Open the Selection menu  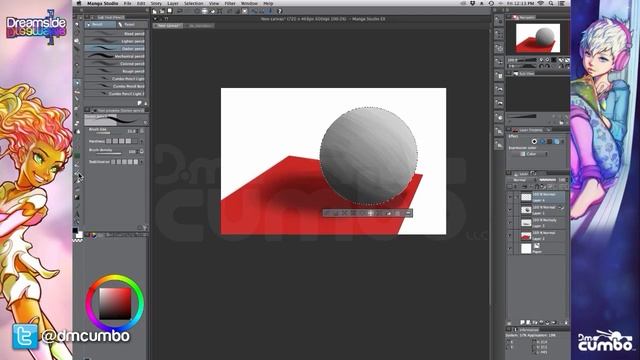pos(193,3)
